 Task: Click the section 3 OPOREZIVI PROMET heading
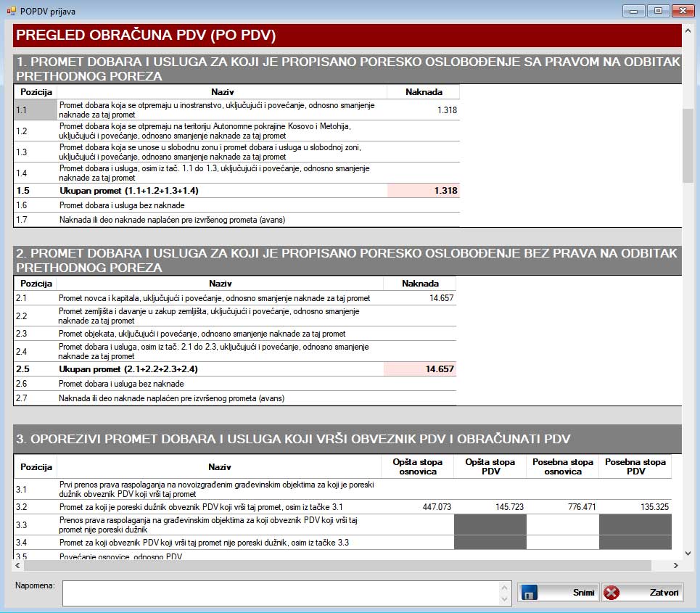click(x=347, y=439)
